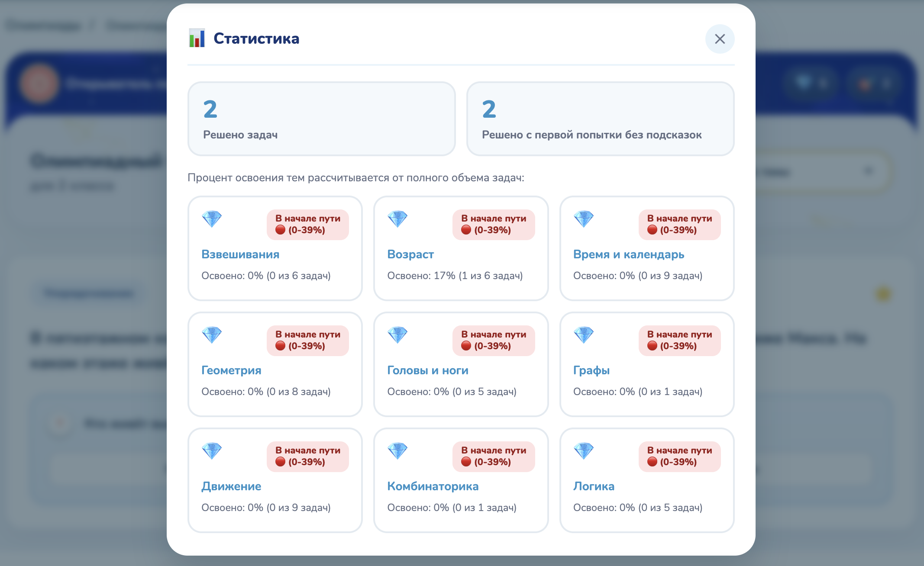The image size is (924, 566).
Task: Click the diamond icon on Взвешивания card
Action: coord(212,219)
